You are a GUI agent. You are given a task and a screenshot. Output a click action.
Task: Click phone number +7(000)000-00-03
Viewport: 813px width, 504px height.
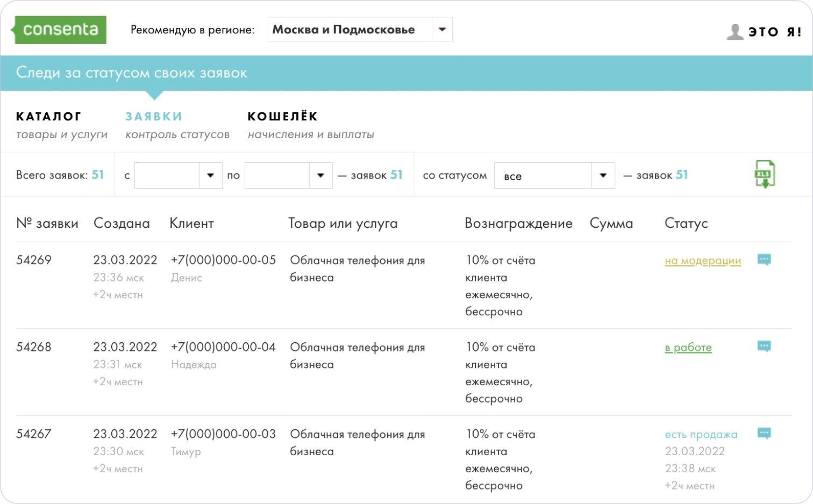(x=223, y=434)
